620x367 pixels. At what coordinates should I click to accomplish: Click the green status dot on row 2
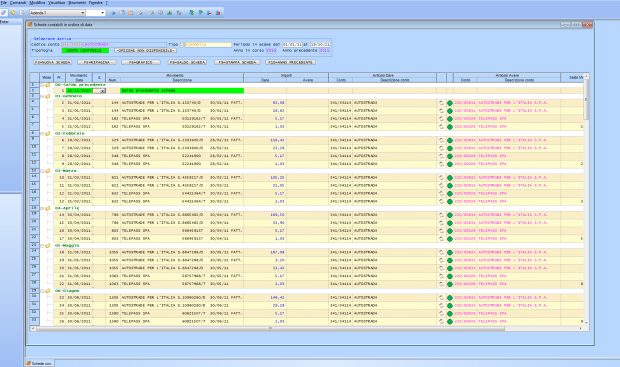click(x=450, y=103)
